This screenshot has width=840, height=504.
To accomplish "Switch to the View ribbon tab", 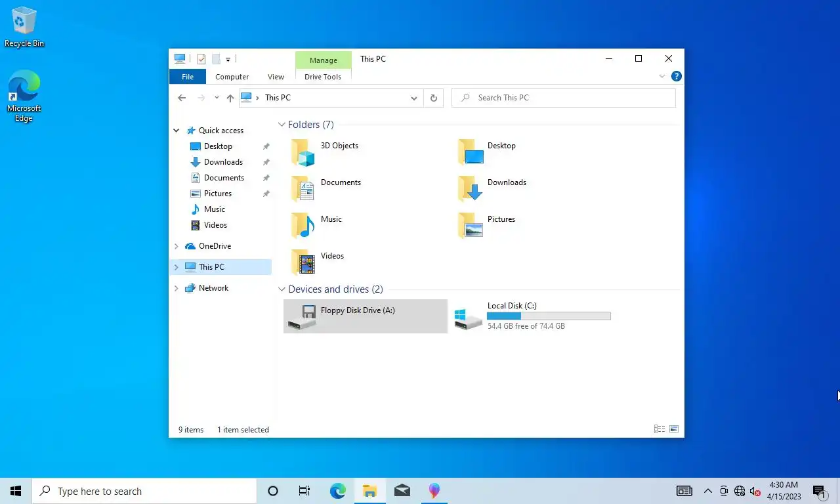I will 276,77.
